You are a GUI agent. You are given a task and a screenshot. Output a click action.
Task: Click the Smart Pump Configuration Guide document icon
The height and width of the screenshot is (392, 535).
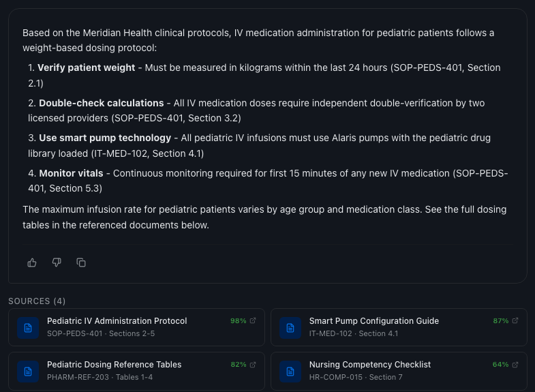coord(290,327)
